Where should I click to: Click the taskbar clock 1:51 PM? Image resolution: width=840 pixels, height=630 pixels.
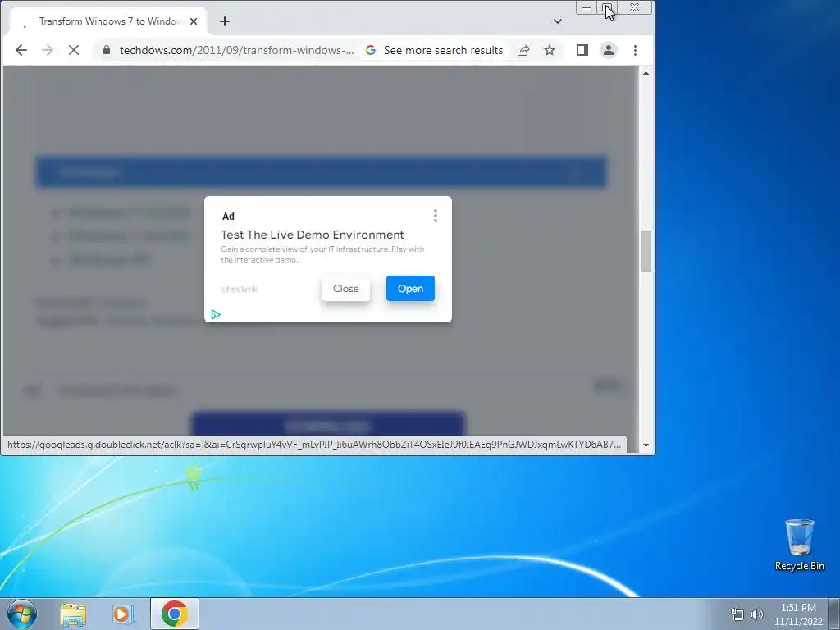[798, 608]
